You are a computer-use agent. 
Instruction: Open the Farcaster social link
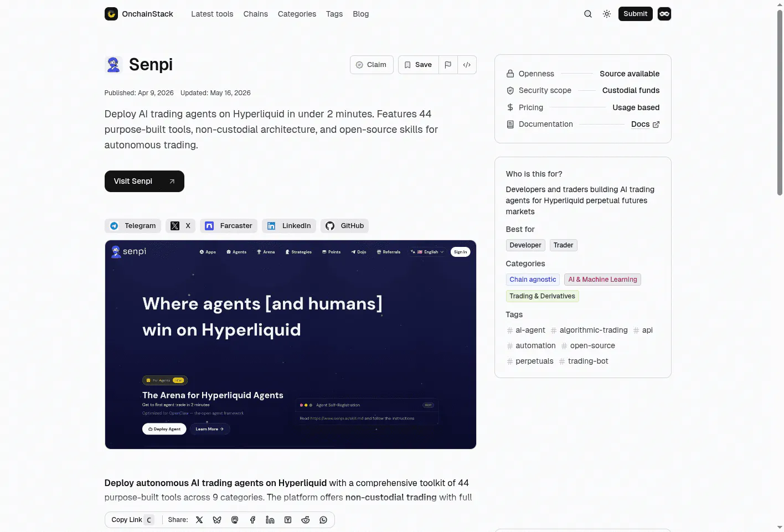[229, 226]
